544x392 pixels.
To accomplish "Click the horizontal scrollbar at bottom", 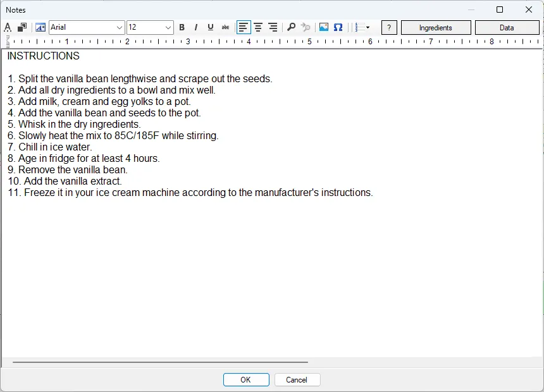I will pos(160,362).
